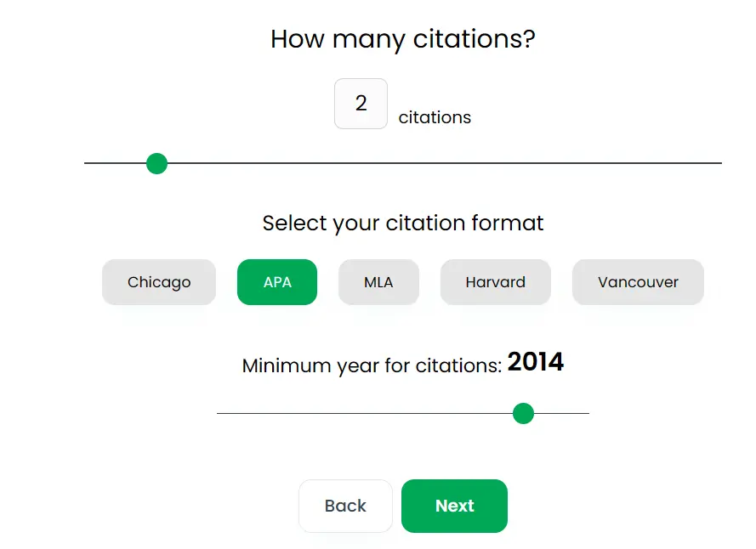Click the "Minimum year for citations:" label
This screenshot has height=549, width=756.
pos(372,366)
